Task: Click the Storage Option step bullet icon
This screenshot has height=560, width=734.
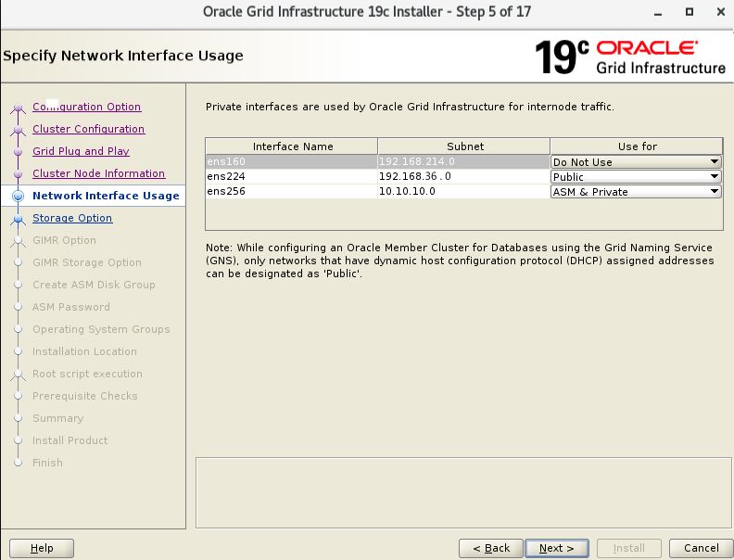Action: [17, 219]
